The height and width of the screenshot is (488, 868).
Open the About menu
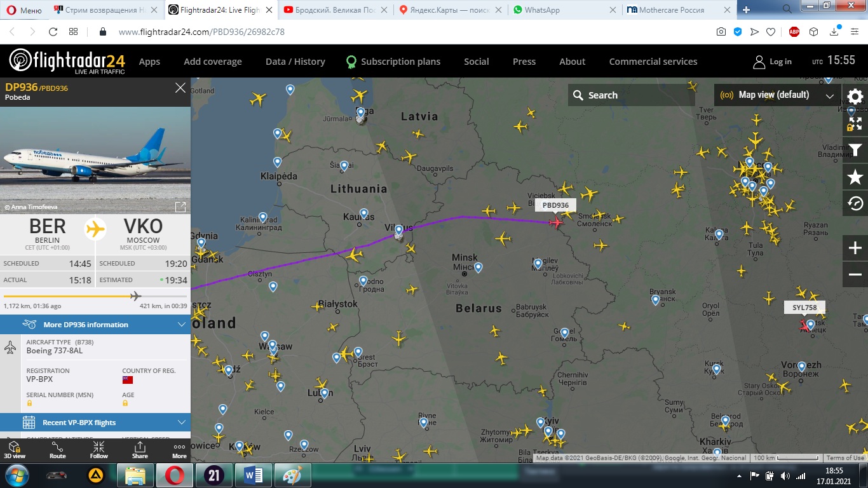[x=572, y=62]
